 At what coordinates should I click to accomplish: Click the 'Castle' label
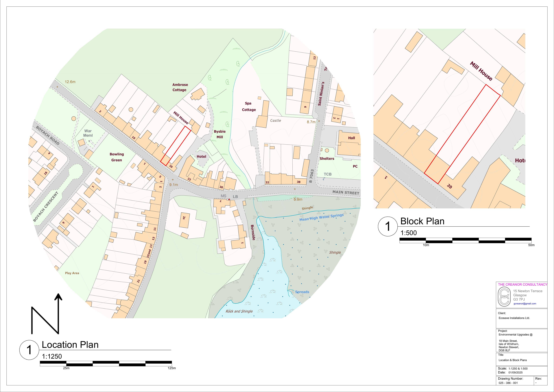pos(276,120)
